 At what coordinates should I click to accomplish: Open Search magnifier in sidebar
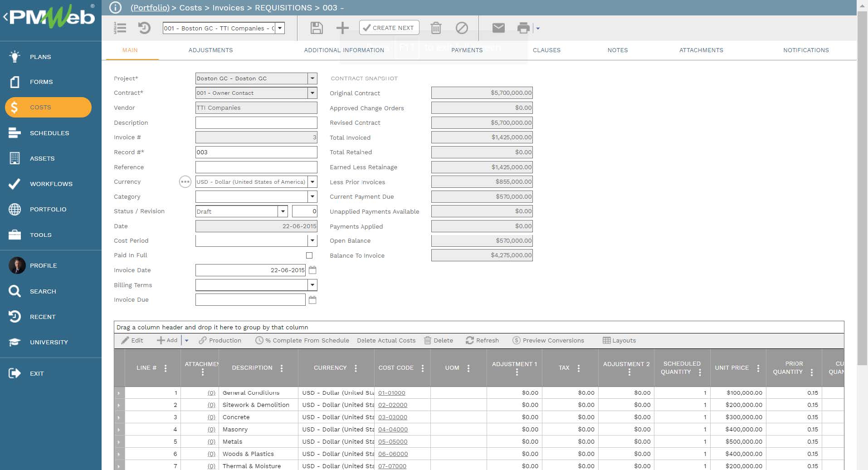(x=15, y=291)
